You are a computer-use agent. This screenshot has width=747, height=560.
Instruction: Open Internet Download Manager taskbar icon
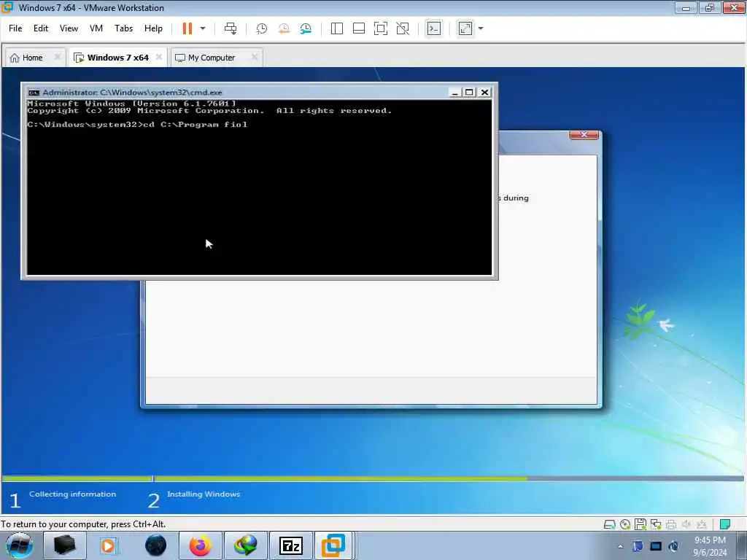[245, 545]
